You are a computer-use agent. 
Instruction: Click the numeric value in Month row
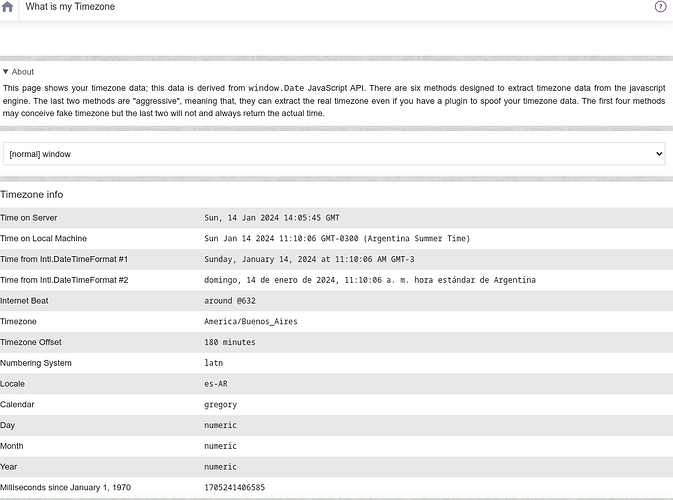coord(220,446)
